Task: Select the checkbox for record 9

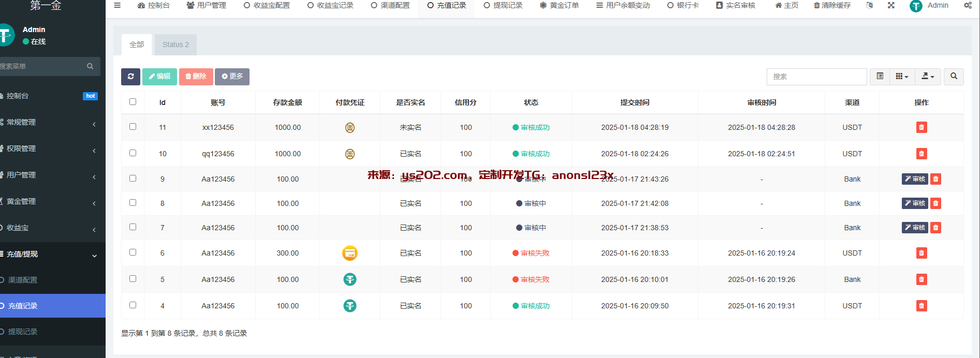Action: (133, 178)
